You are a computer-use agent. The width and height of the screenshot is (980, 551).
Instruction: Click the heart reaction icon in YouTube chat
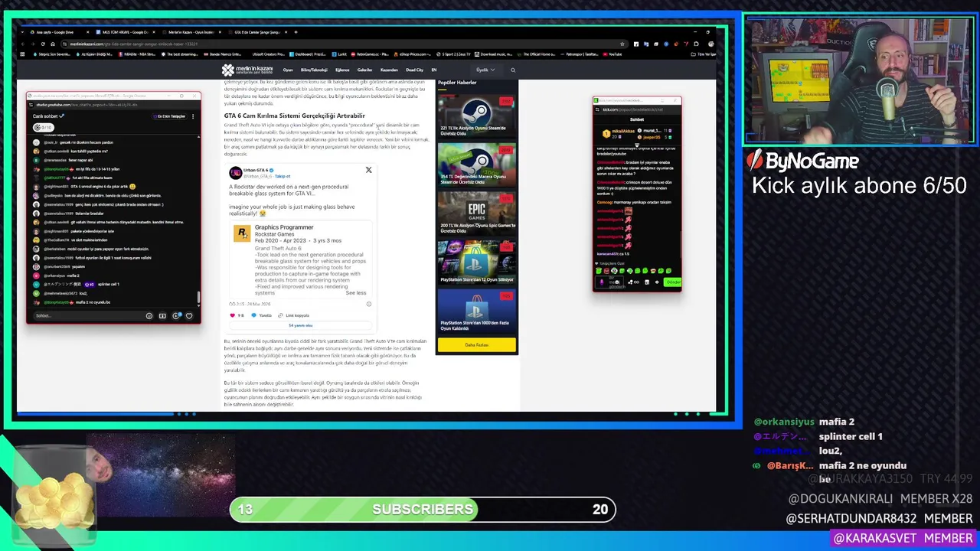pyautogui.click(x=189, y=315)
